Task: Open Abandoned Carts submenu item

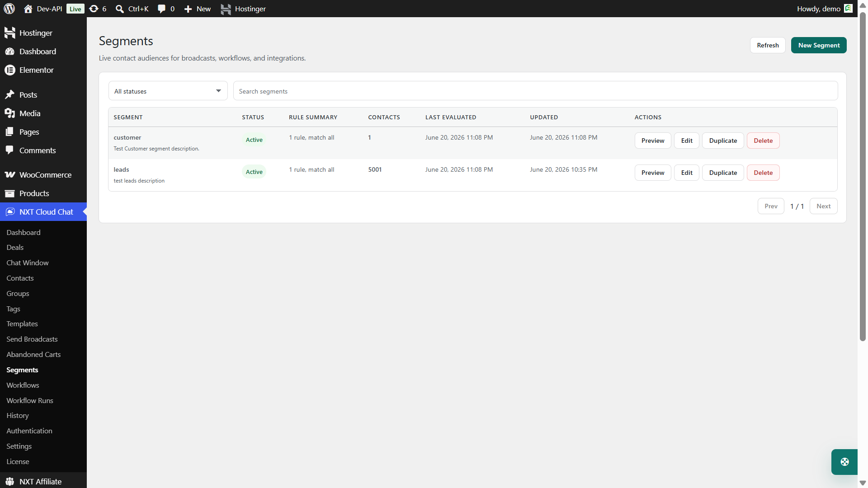Action: coord(33,354)
